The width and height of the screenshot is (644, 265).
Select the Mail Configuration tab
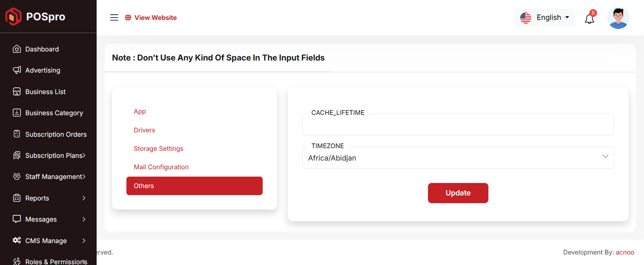click(x=161, y=167)
